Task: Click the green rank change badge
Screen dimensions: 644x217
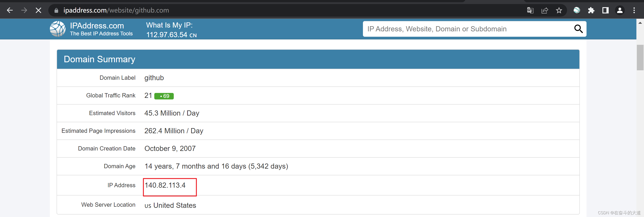Action: click(164, 96)
